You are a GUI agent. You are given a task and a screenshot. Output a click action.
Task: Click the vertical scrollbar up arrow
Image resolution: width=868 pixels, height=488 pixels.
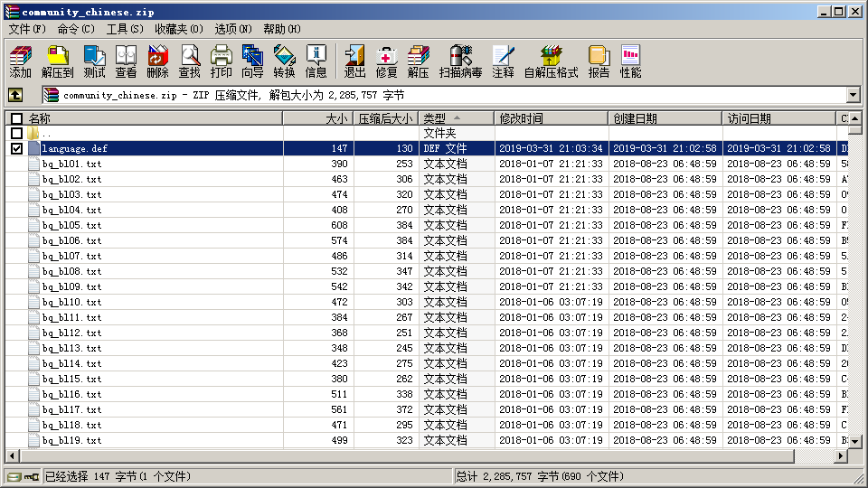pyautogui.click(x=855, y=118)
